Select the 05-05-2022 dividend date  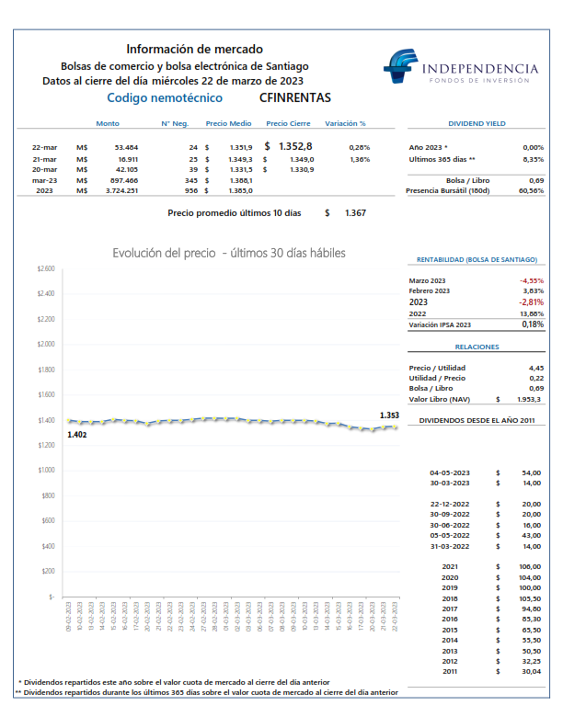point(450,535)
